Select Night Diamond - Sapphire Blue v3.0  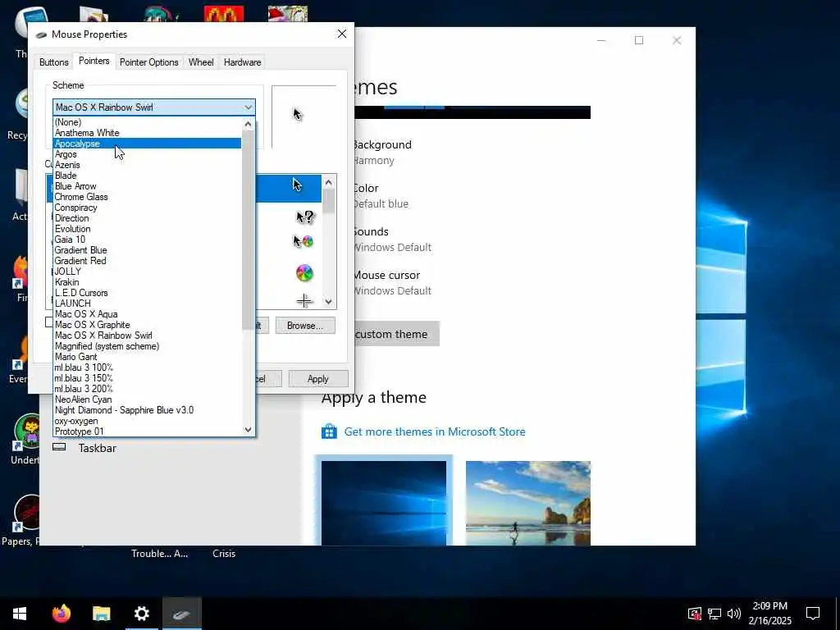pyautogui.click(x=148, y=410)
